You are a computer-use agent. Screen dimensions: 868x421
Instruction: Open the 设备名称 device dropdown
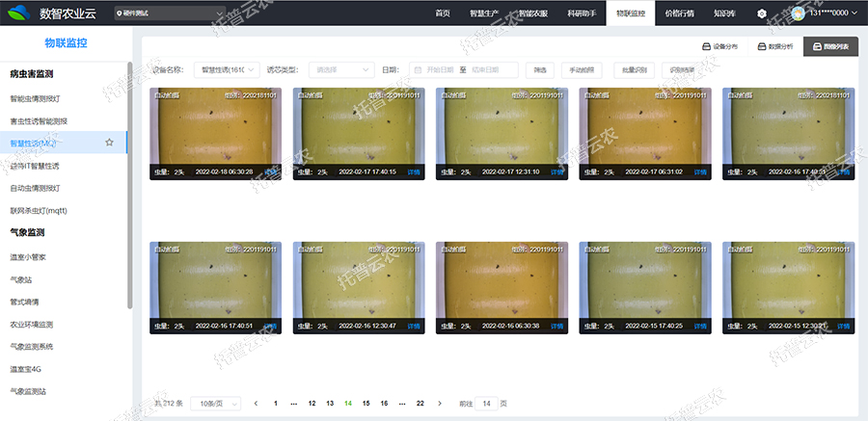point(226,70)
